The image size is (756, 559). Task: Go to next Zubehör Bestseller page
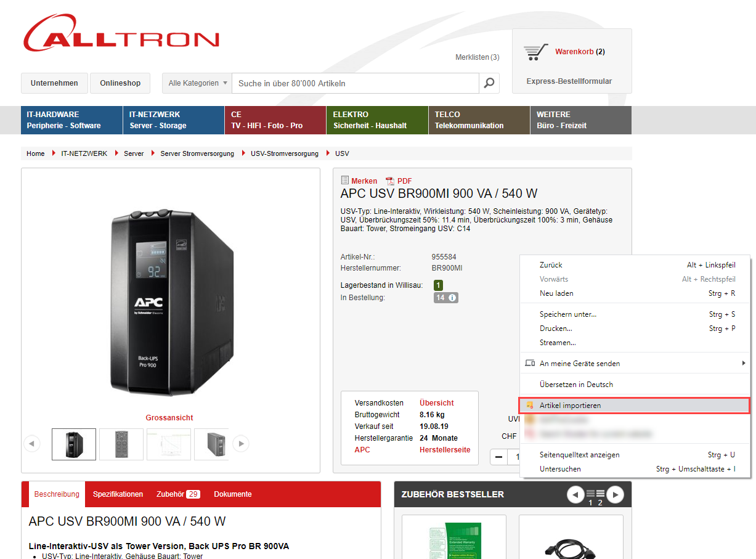coord(615,494)
